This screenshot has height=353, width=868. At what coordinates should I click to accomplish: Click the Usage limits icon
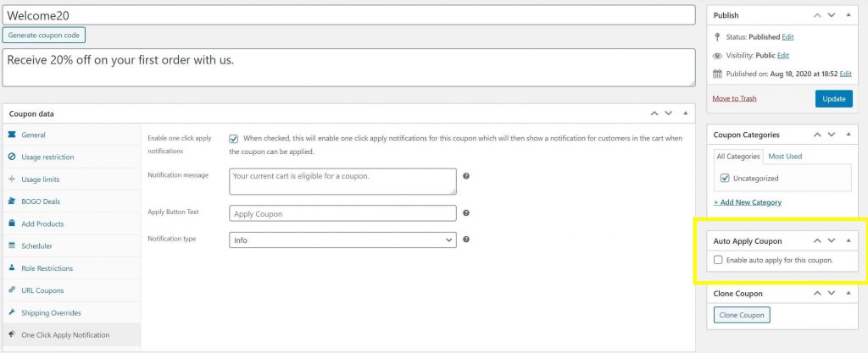pyautogui.click(x=12, y=179)
